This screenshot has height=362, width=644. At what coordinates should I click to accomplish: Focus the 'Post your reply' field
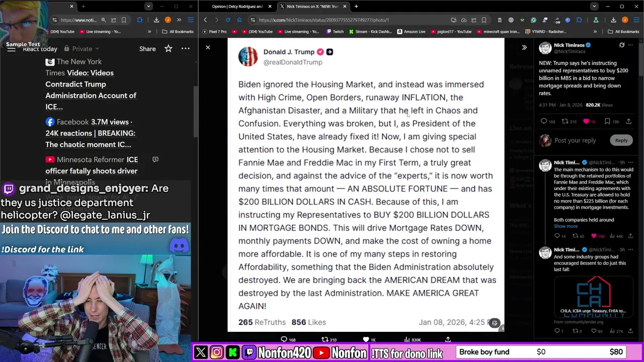click(x=575, y=140)
